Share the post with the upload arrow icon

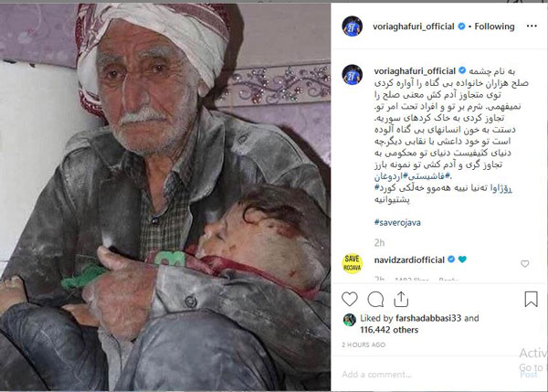401,300
